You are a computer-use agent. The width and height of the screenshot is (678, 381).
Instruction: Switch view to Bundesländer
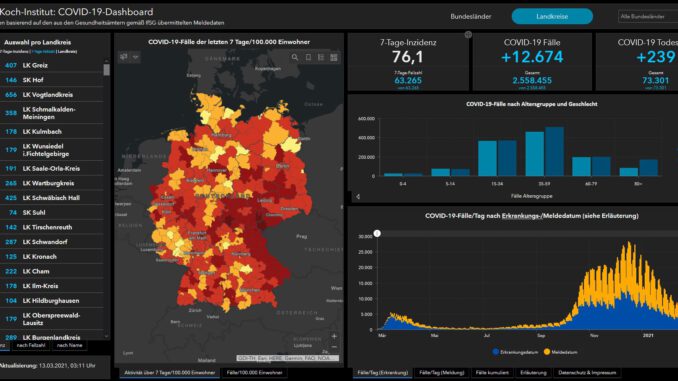click(470, 16)
